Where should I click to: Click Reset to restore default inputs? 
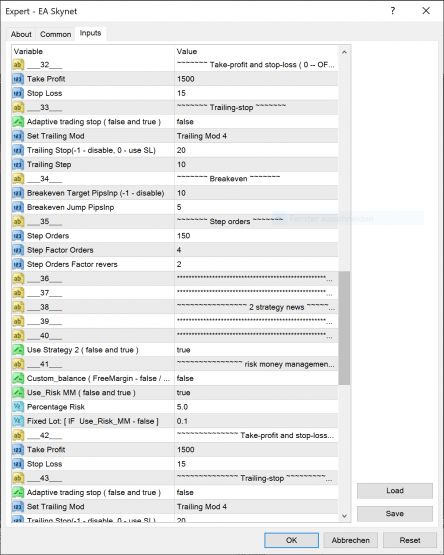410,540
